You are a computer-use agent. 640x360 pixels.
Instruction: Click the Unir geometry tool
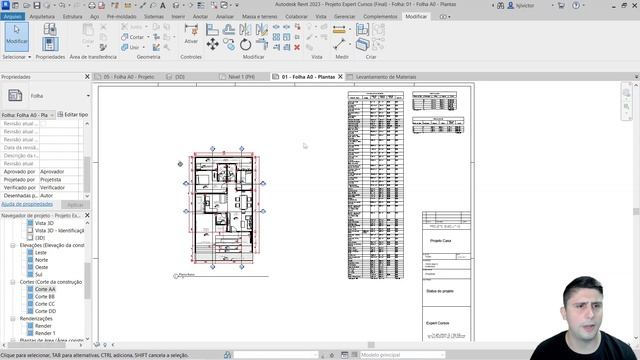tap(130, 47)
